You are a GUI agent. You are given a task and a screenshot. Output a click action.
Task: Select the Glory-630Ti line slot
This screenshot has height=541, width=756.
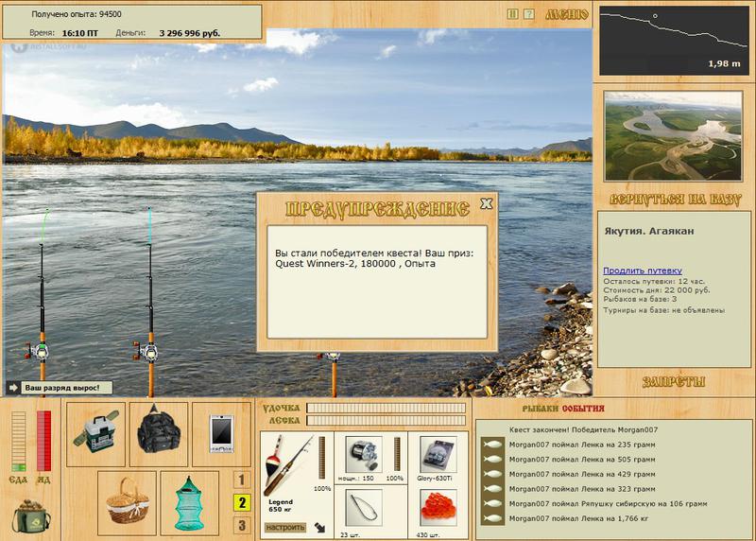point(438,454)
